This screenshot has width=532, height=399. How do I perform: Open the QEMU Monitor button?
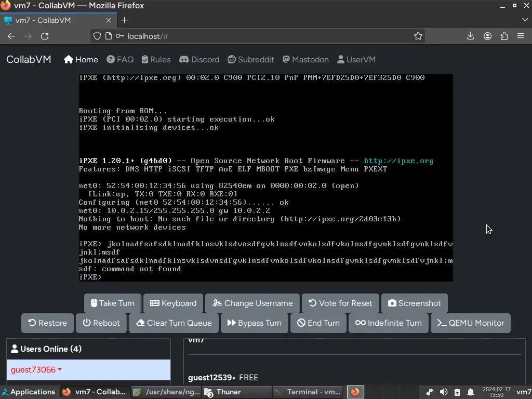coord(471,323)
